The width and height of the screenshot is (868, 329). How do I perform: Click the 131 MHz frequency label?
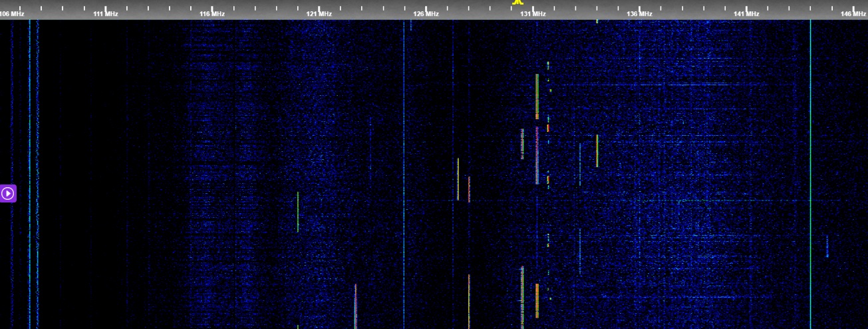click(x=533, y=14)
